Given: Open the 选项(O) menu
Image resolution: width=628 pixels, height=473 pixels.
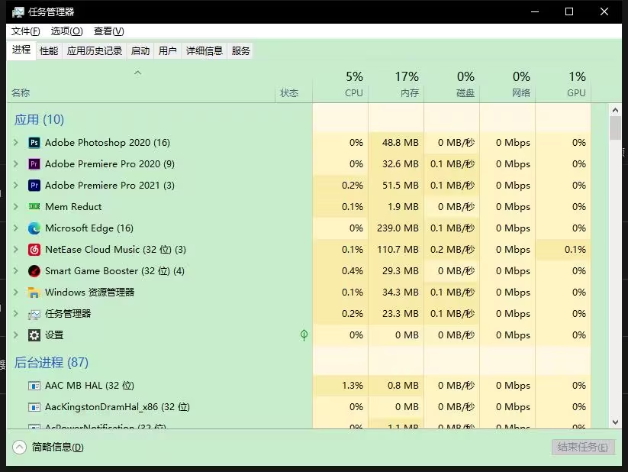Looking at the screenshot, I should pos(66,31).
